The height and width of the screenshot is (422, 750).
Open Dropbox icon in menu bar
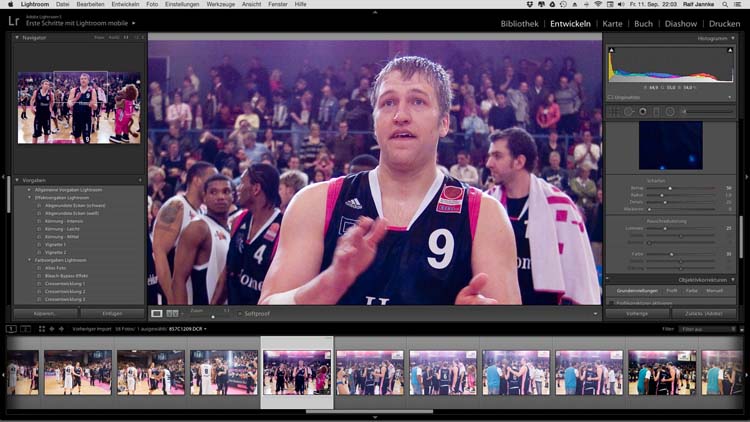pyautogui.click(x=529, y=4)
